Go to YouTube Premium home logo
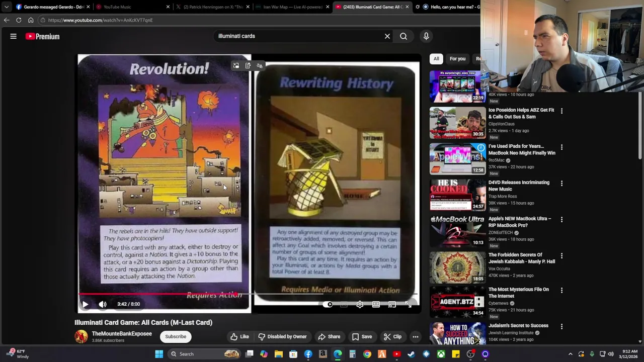644x362 pixels. click(43, 36)
